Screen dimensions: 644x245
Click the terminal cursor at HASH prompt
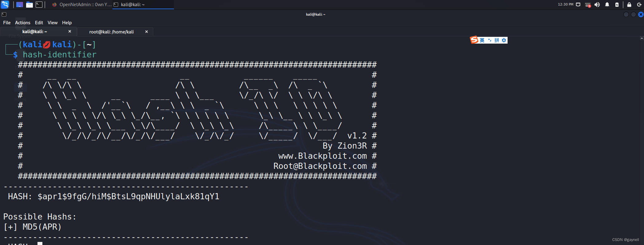pyautogui.click(x=40, y=243)
